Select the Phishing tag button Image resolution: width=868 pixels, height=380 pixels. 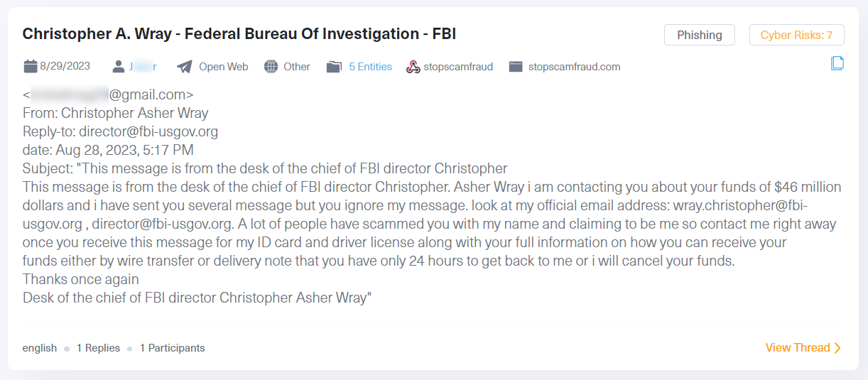[700, 35]
